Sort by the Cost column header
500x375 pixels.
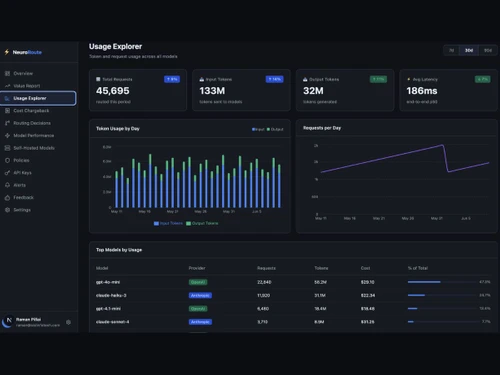(365, 268)
